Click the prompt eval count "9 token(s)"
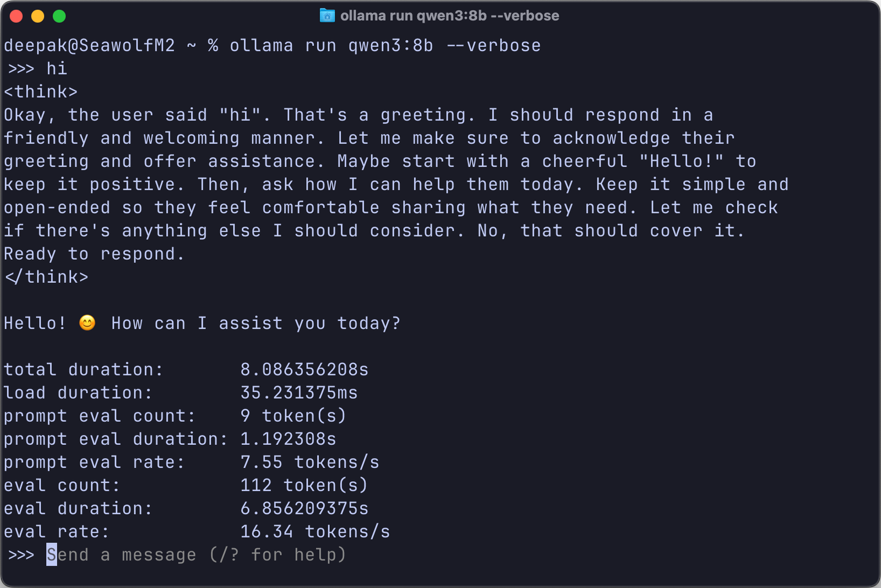Screen dimensions: 881x588 (293, 415)
